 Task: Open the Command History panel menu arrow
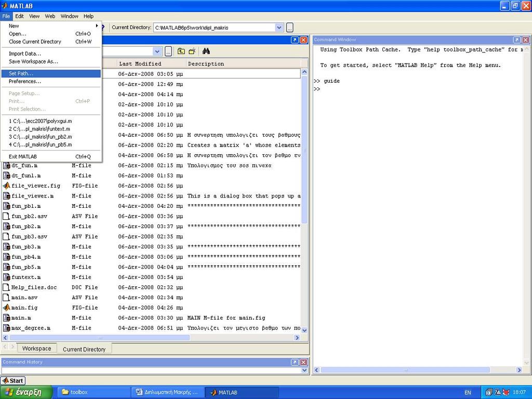point(304,370)
